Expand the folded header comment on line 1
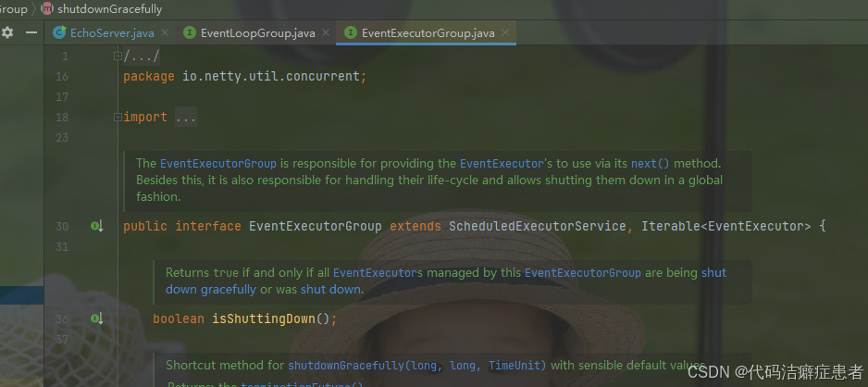 coord(118,56)
